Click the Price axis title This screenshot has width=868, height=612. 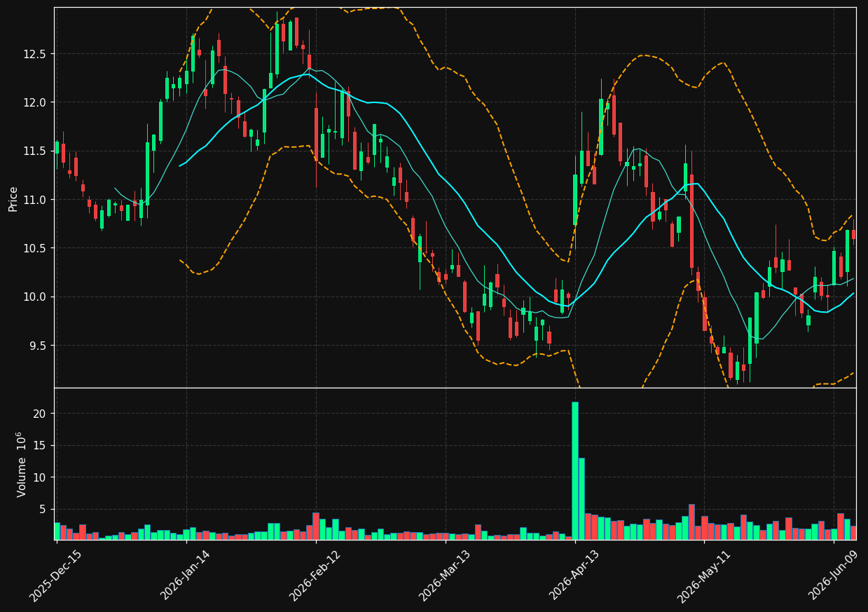click(13, 198)
